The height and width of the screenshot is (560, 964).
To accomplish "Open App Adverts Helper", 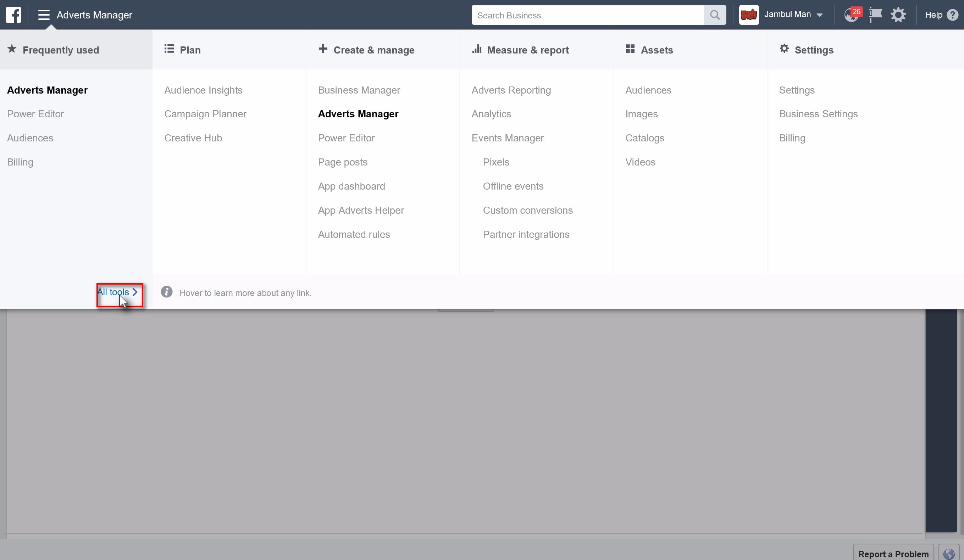I will [x=361, y=210].
